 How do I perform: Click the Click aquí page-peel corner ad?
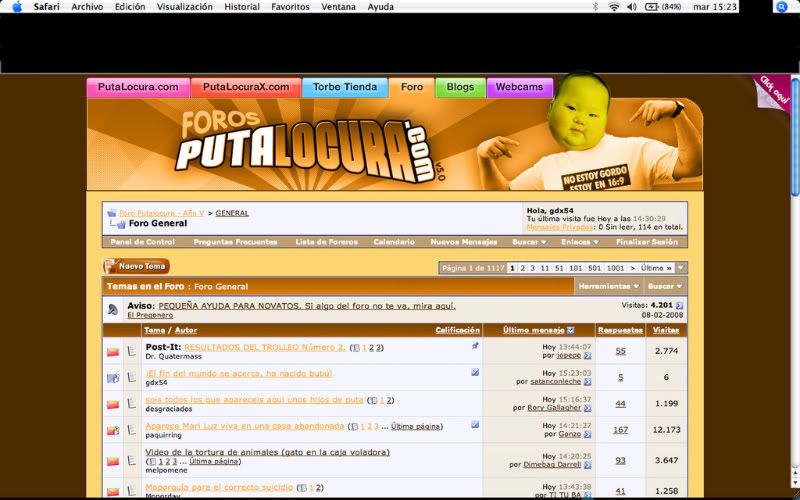tap(773, 92)
